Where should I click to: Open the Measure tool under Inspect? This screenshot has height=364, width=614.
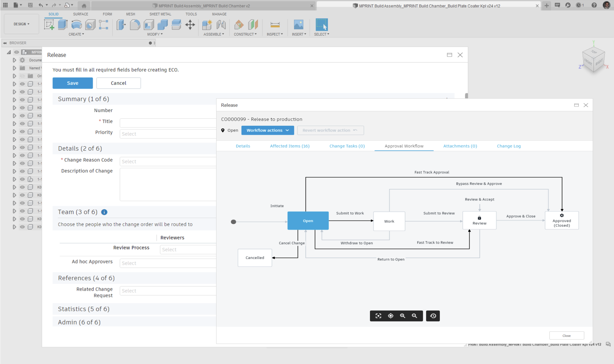[275, 25]
